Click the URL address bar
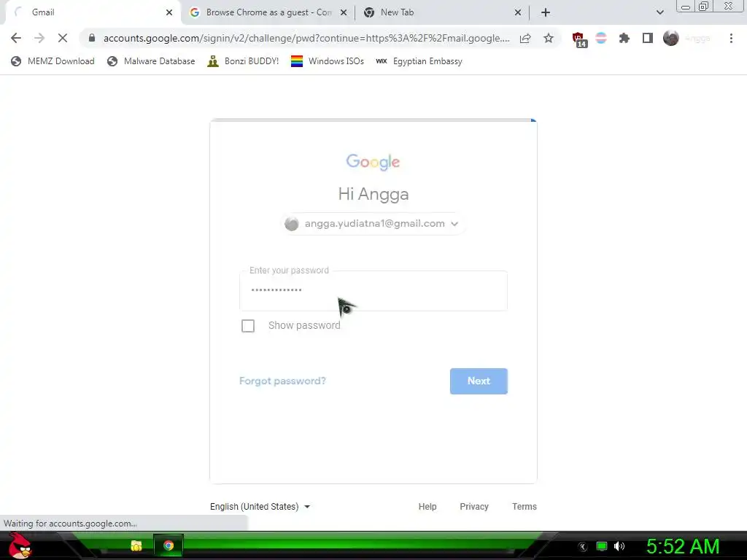747x560 pixels. (x=306, y=38)
